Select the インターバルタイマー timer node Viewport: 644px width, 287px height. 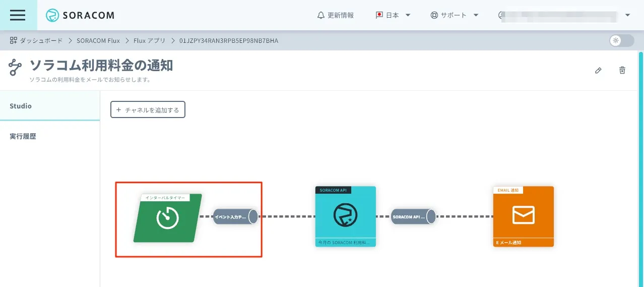tap(168, 218)
